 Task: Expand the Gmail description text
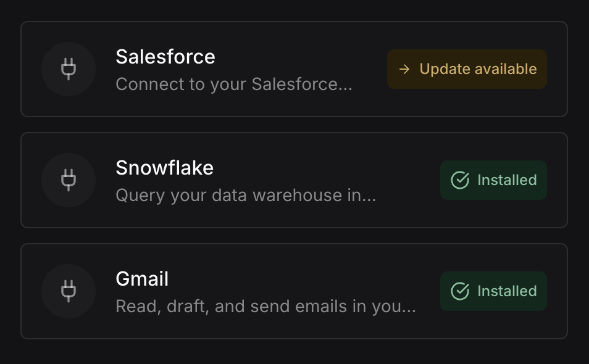pyautogui.click(x=265, y=307)
